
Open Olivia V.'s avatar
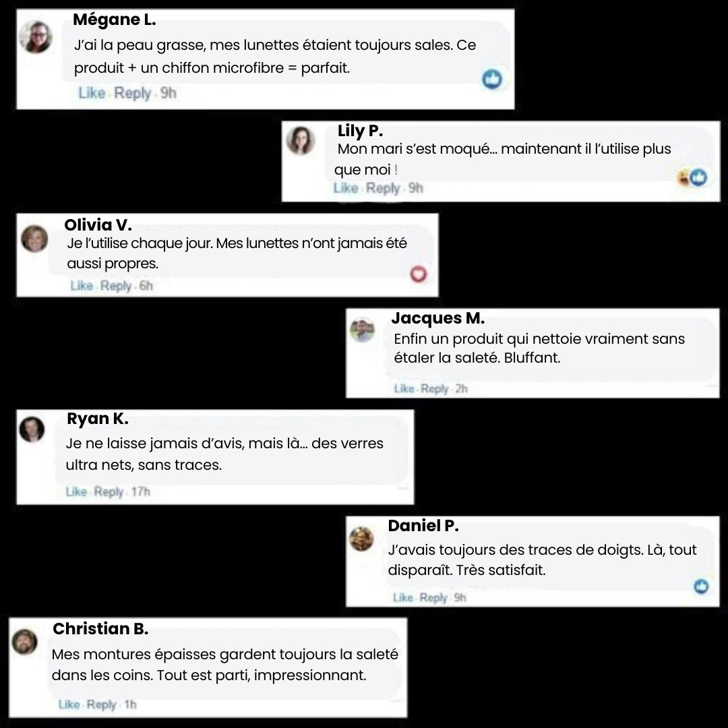[35, 239]
